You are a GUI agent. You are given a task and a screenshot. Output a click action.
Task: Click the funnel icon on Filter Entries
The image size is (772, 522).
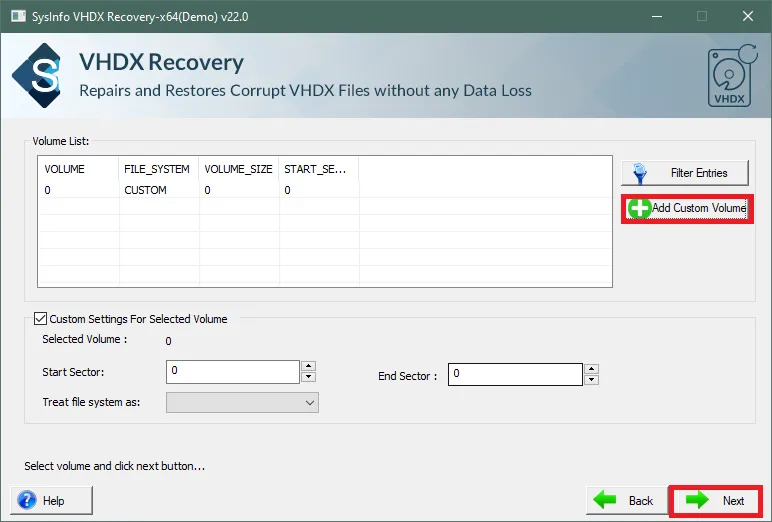[640, 174]
